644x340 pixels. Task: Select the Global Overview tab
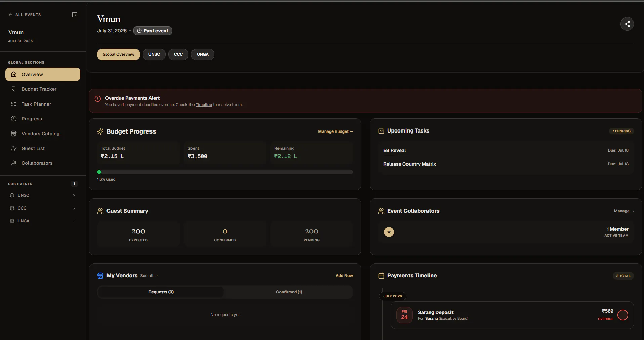coord(119,54)
